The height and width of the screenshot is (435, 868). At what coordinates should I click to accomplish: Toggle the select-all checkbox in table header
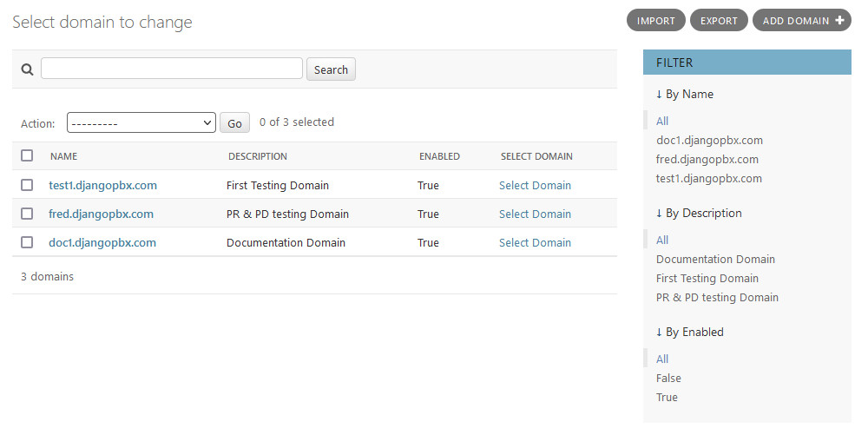pos(27,155)
